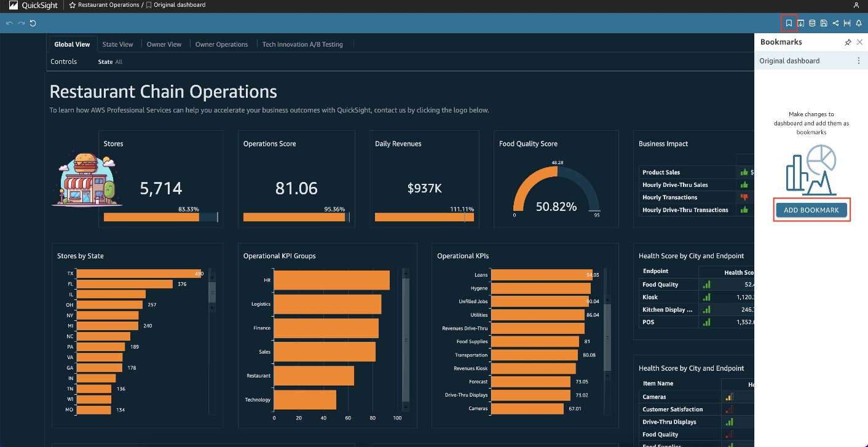Open Original dashboard bookmark options menu
The image size is (868, 447).
pos(859,61)
